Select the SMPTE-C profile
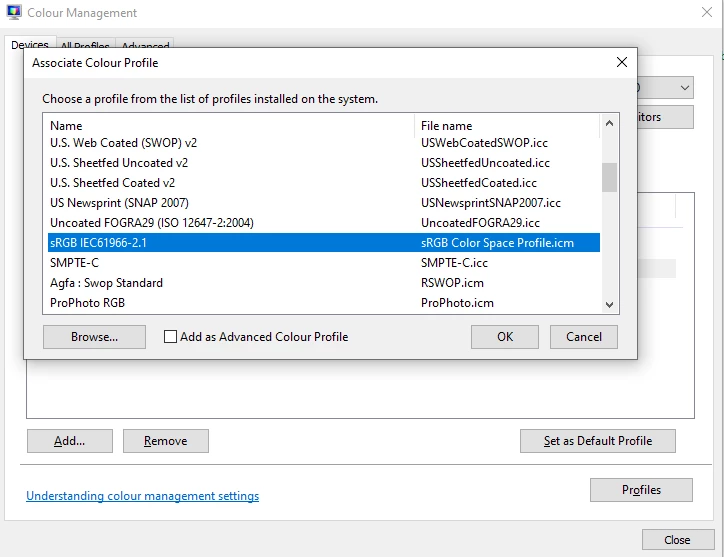Image resolution: width=724 pixels, height=557 pixels. pyautogui.click(x=74, y=263)
